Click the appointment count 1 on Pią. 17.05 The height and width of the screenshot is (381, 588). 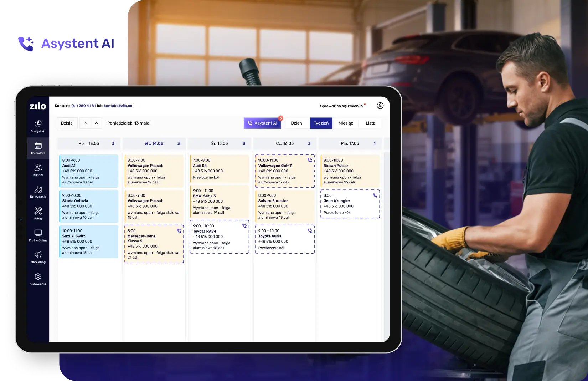click(375, 144)
